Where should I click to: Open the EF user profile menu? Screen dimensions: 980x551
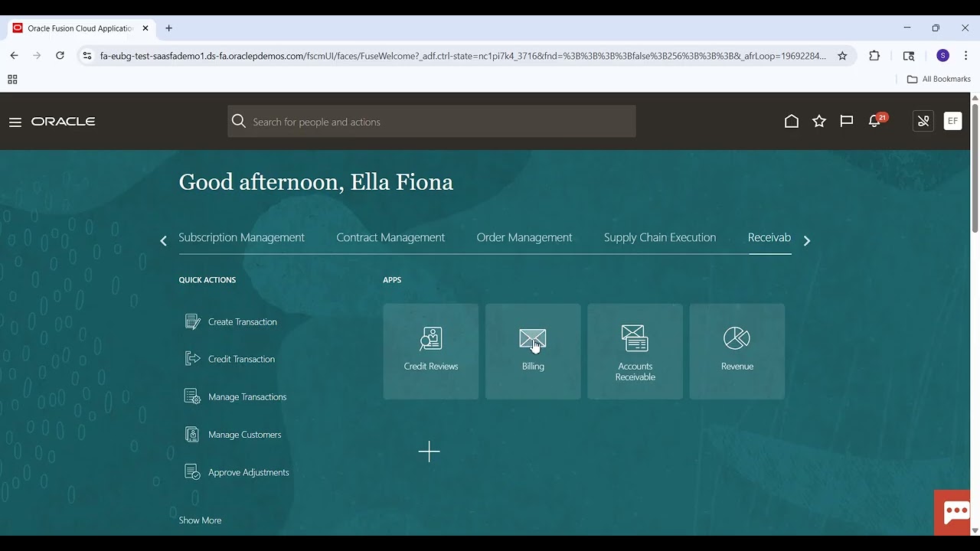[x=952, y=121]
